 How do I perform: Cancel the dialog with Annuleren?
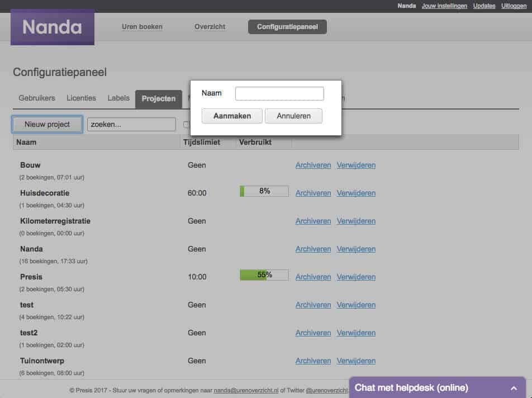pyautogui.click(x=293, y=116)
